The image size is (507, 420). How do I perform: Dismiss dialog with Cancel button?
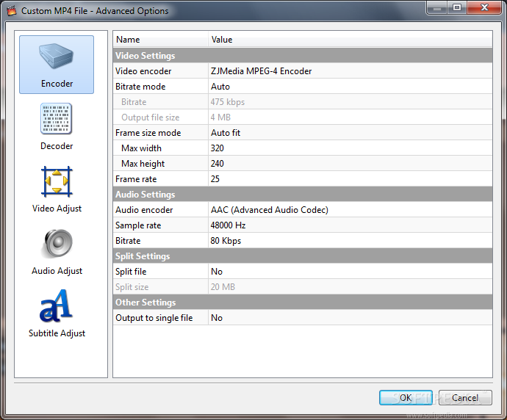(x=465, y=397)
